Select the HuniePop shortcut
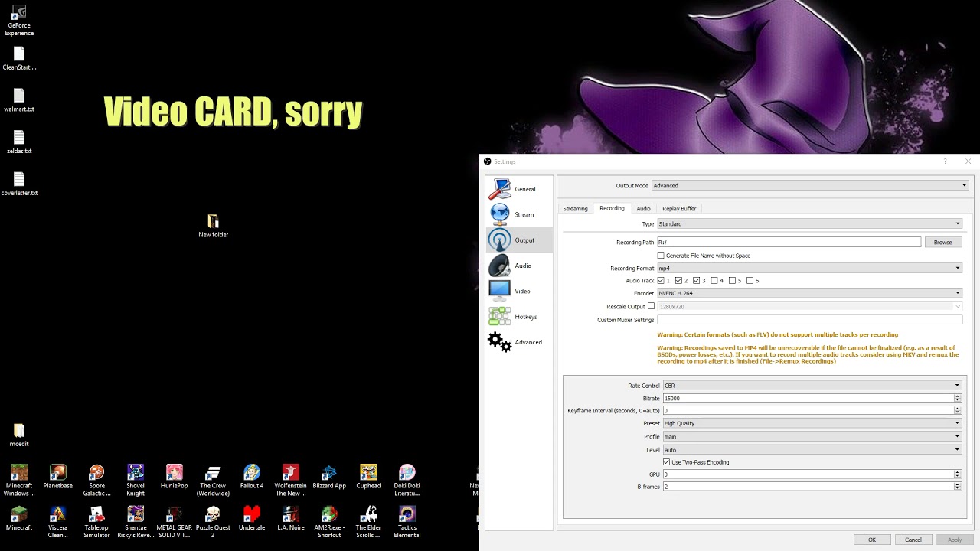This screenshot has height=551, width=980. click(175, 478)
